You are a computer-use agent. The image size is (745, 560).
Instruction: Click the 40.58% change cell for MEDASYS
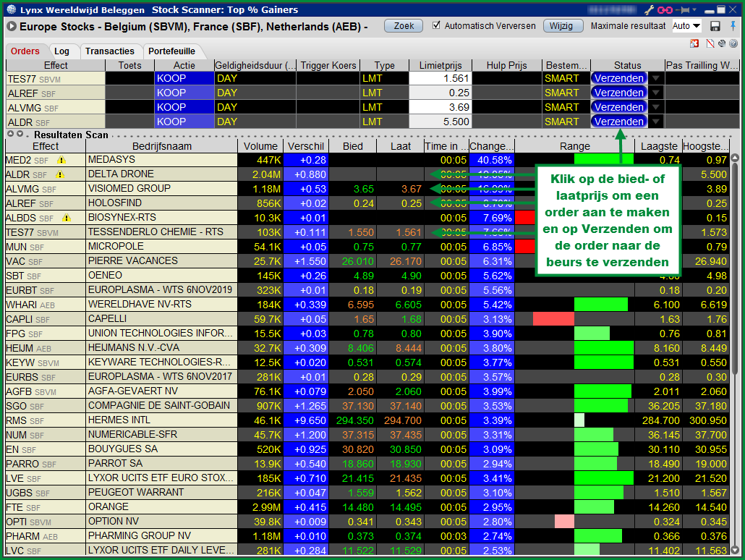pyautogui.click(x=492, y=160)
